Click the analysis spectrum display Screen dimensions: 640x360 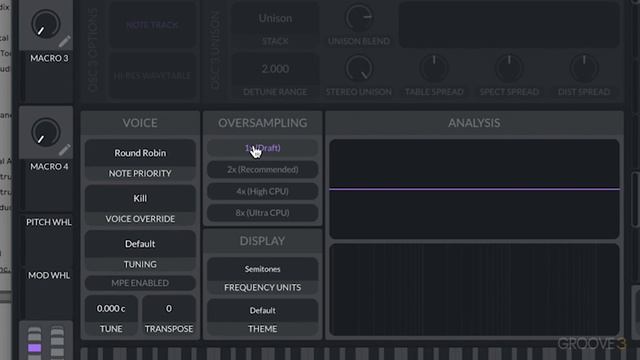pyautogui.click(x=474, y=290)
